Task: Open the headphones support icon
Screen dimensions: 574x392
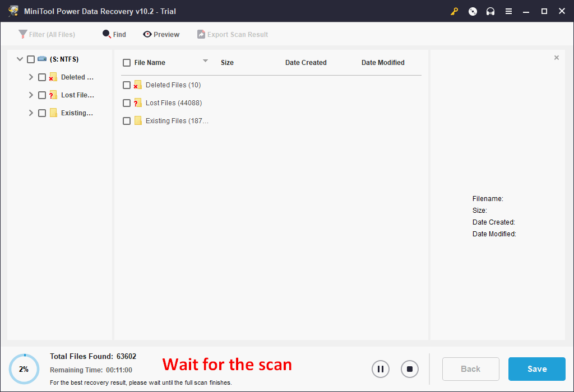Action: click(x=490, y=11)
